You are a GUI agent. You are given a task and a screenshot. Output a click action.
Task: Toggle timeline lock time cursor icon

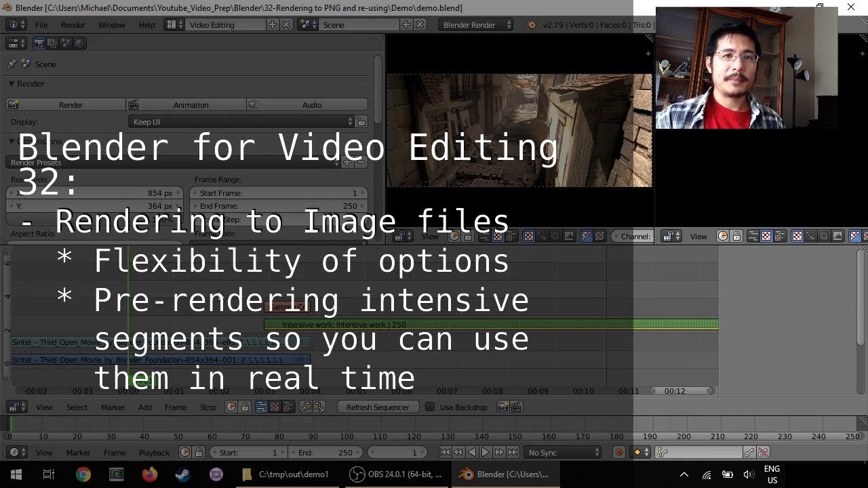click(x=199, y=452)
